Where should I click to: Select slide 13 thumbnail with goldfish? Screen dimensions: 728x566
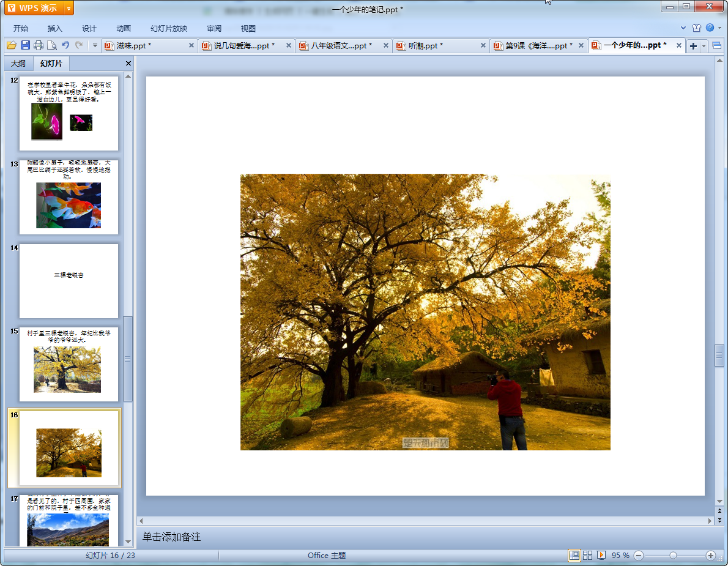[69, 197]
